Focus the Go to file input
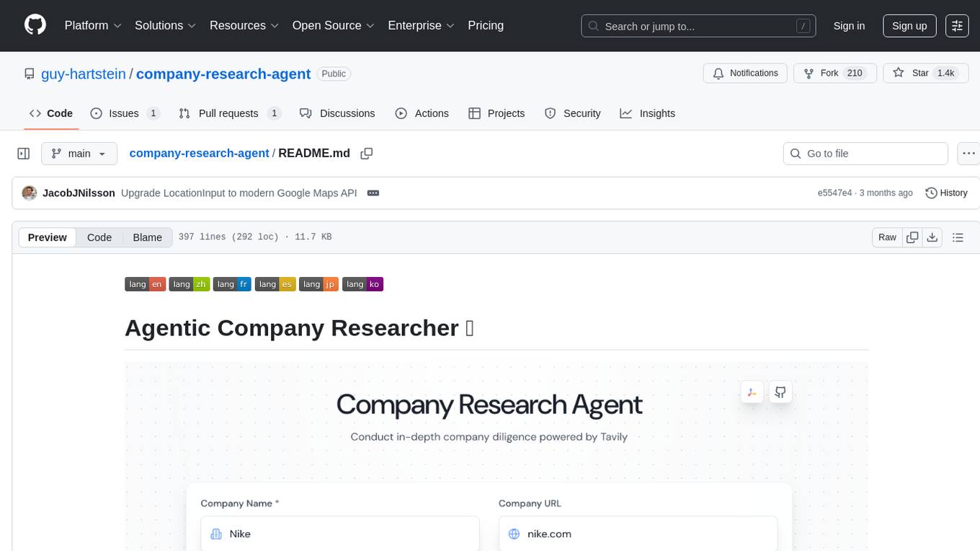The image size is (980, 551). point(865,154)
